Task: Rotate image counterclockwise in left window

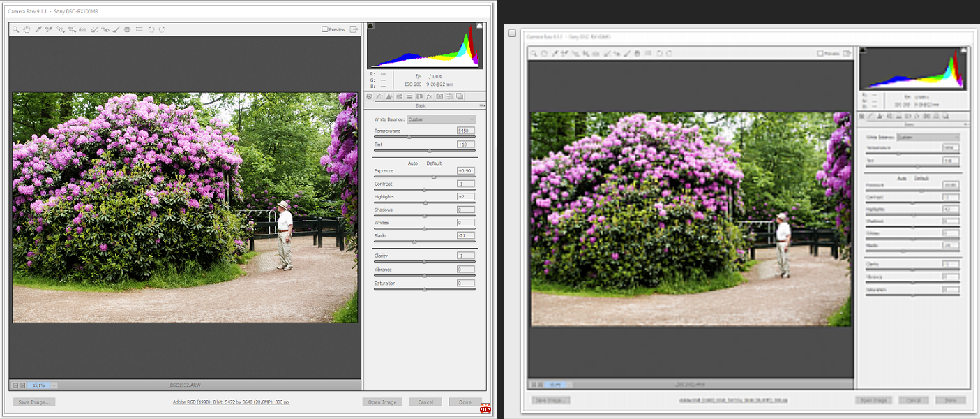Action: pos(151,29)
